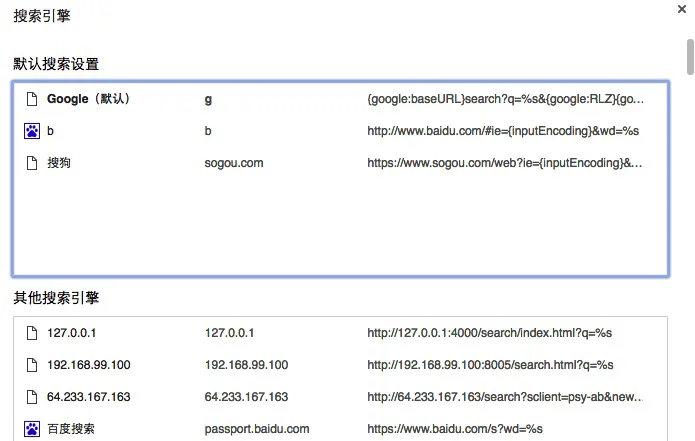Click the www.baidu.com/#ie= URL
The height and width of the screenshot is (441, 695).
(x=503, y=131)
